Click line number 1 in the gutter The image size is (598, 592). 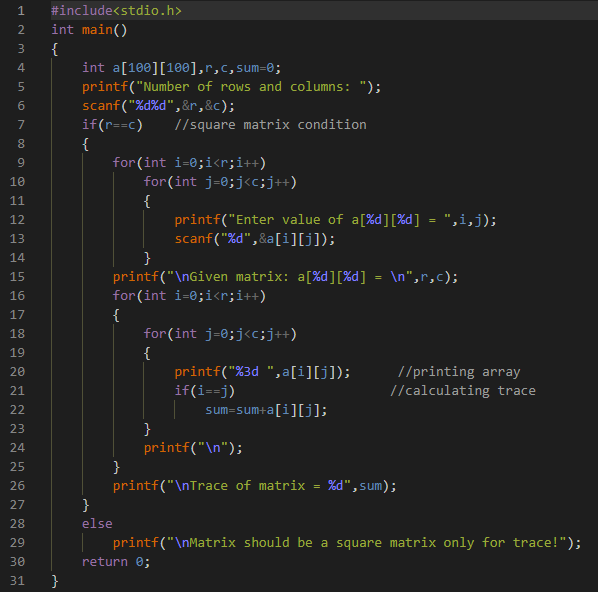tap(21, 11)
